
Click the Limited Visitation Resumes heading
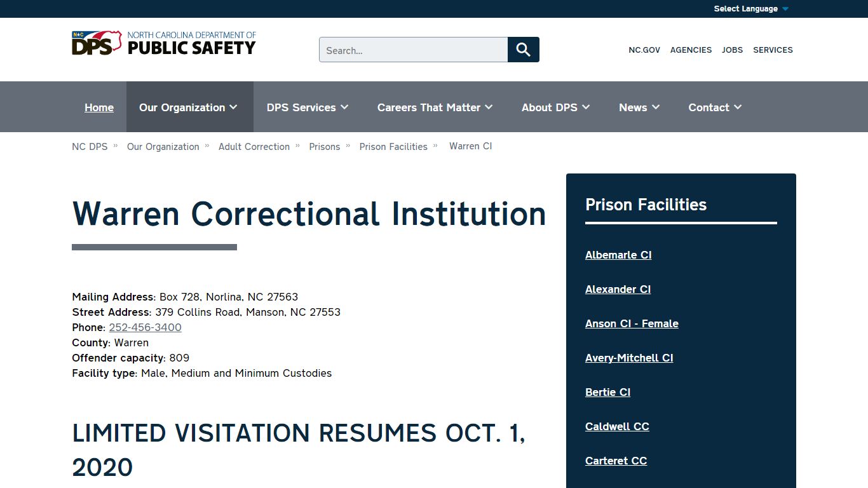click(299, 450)
